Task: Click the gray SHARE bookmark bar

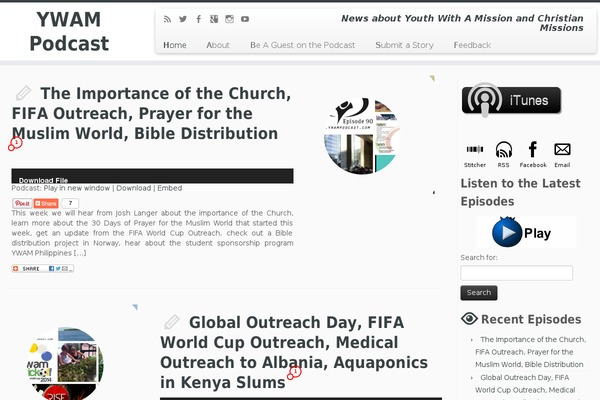Action: [42, 269]
